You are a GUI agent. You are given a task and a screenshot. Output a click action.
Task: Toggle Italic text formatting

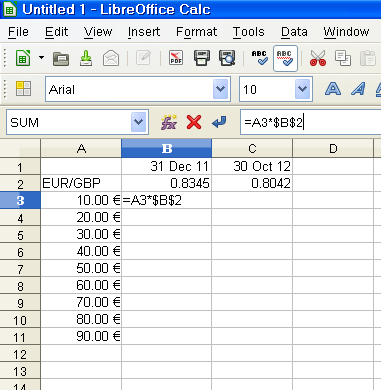tap(358, 89)
